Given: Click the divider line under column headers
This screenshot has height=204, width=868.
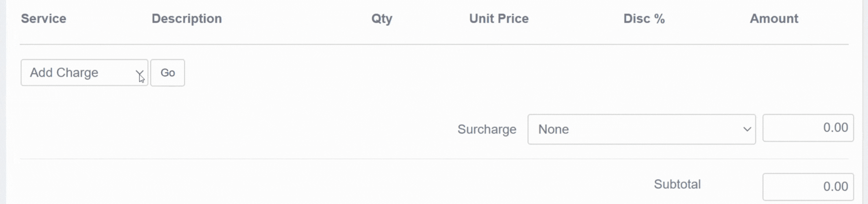Looking at the screenshot, I should [434, 44].
